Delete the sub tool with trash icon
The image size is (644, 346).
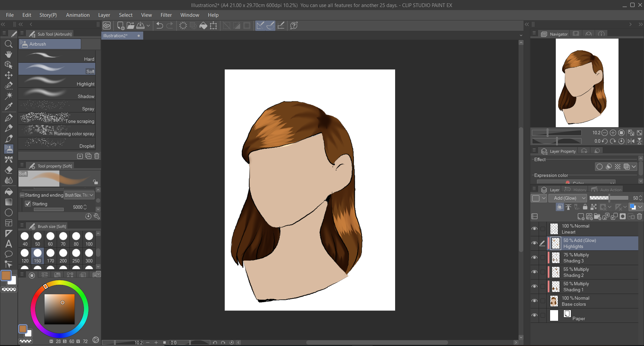pyautogui.click(x=97, y=156)
